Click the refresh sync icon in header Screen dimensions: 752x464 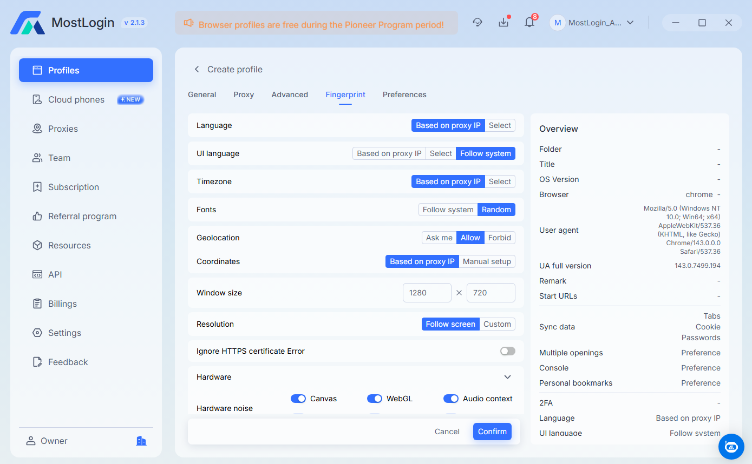(x=477, y=22)
